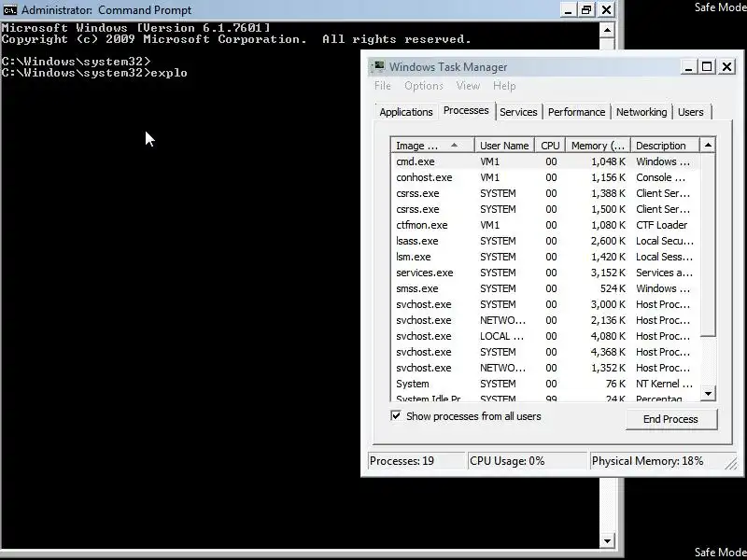Select the lsm.exe process row
The width and height of the screenshot is (747, 560).
click(545, 257)
